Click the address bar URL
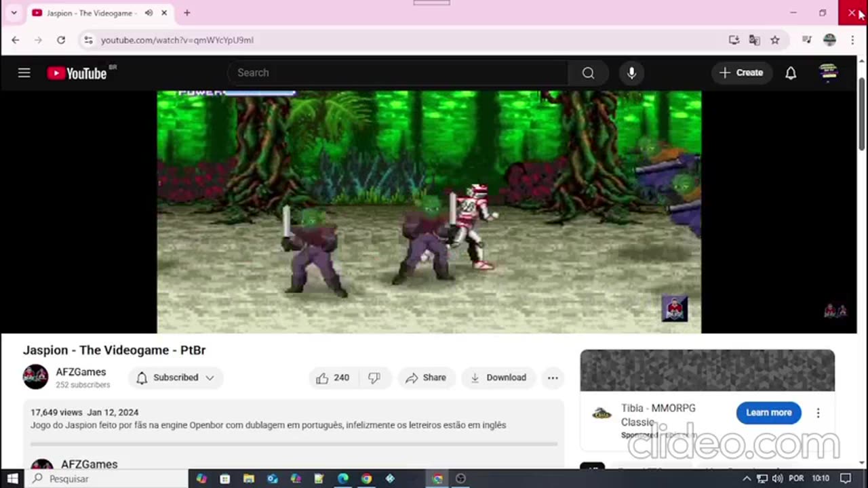Image resolution: width=868 pixels, height=488 pixels. [177, 40]
